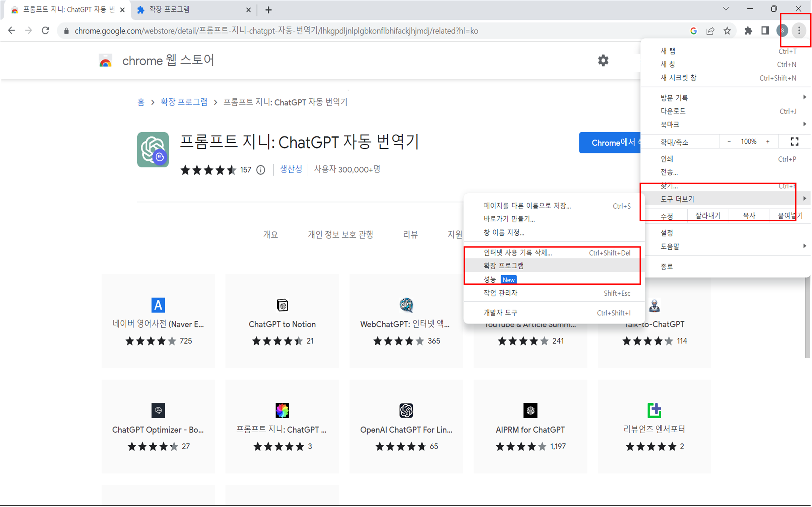
Task: Click the Prompt Genie extension icon
Action: pos(153,150)
